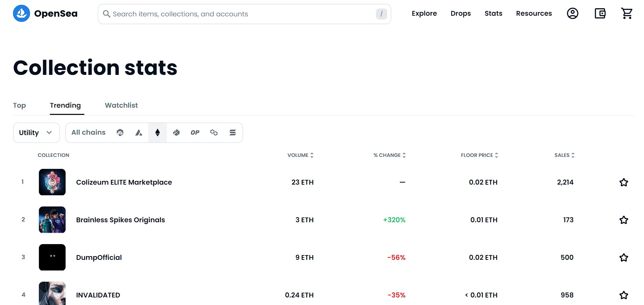Open Brainless Spikes Originals collection
Viewport: 644px width, 305px height.
click(x=121, y=220)
